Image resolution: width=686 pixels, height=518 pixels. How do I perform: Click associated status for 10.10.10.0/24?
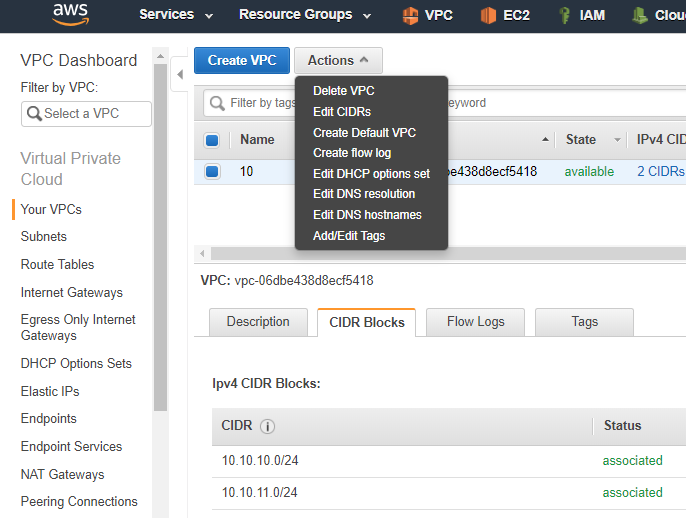(x=632, y=460)
